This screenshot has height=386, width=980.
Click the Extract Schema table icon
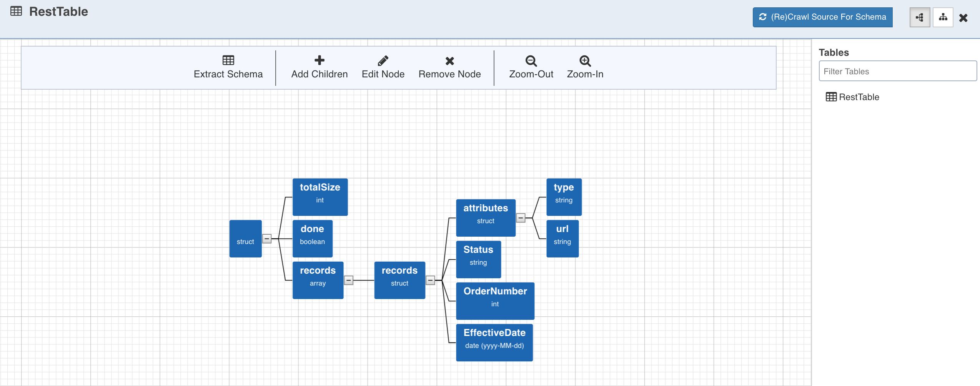[x=228, y=60]
